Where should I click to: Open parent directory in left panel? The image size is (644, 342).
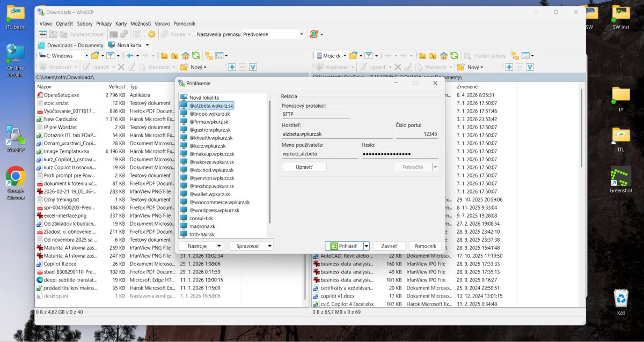pos(164,56)
